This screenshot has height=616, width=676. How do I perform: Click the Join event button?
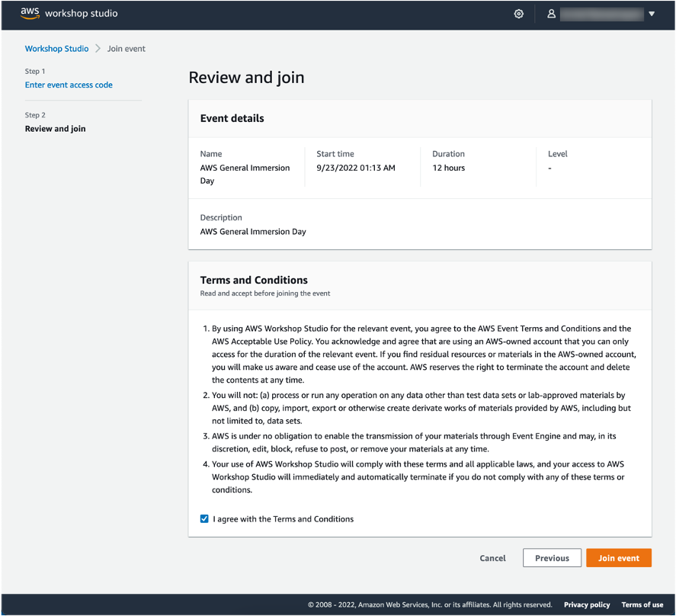(618, 558)
